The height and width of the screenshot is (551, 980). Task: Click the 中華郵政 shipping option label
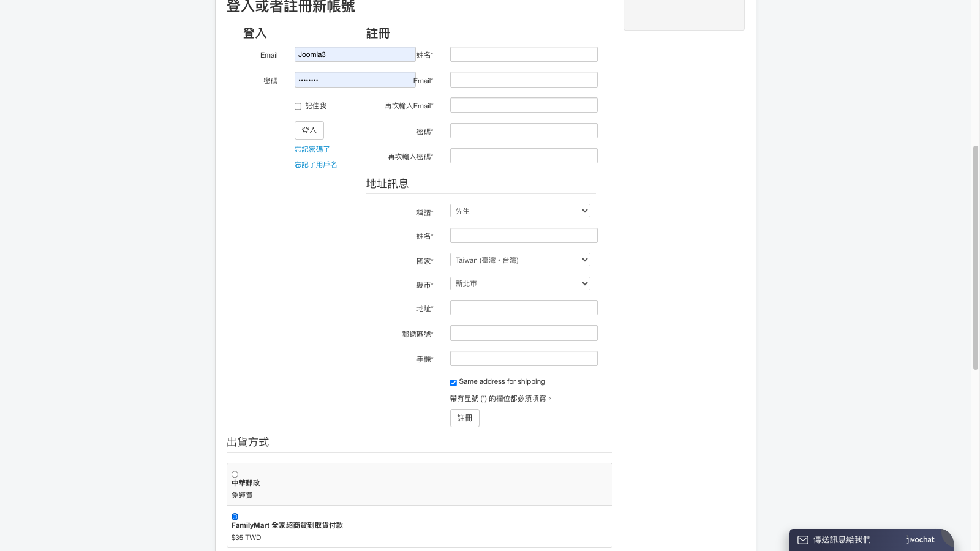[246, 483]
